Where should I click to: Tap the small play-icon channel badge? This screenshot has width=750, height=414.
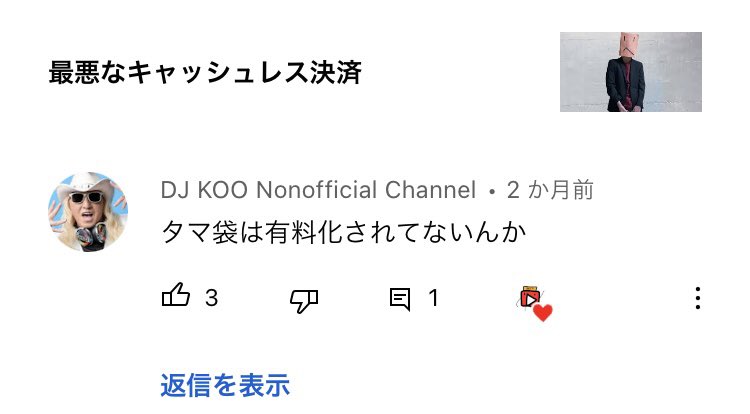click(529, 298)
